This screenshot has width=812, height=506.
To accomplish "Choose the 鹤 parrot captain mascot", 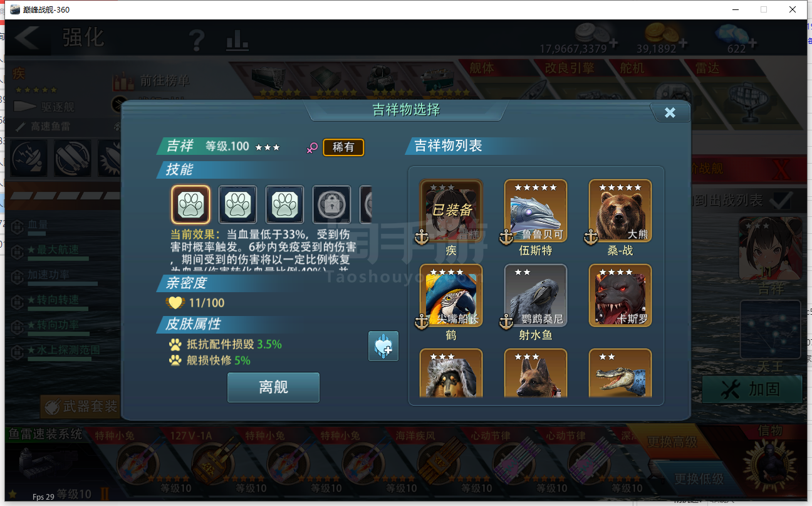I will pos(451,296).
